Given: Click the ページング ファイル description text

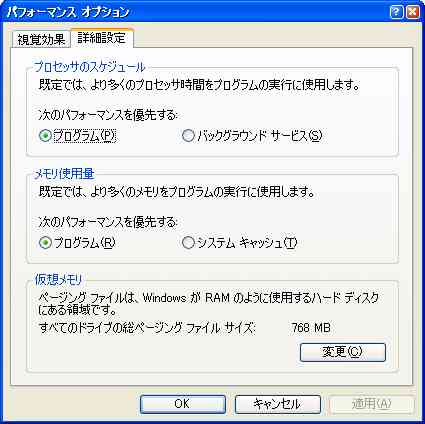Looking at the screenshot, I should point(209,304).
